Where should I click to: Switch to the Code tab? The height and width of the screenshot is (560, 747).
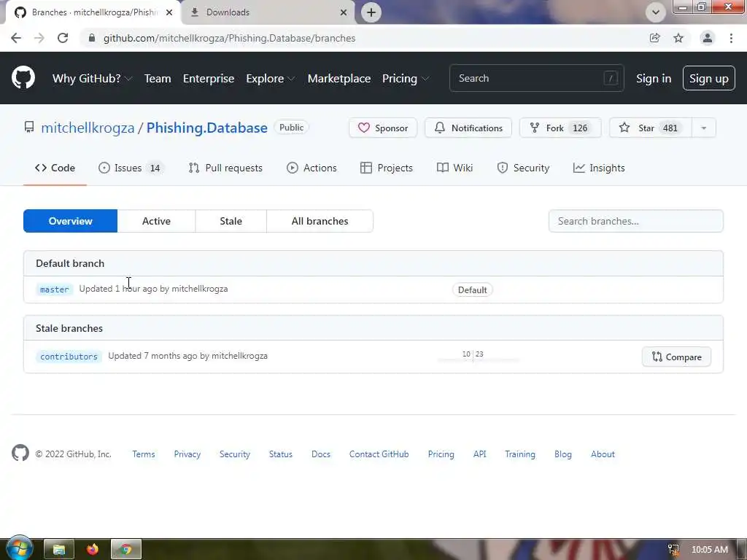click(55, 168)
